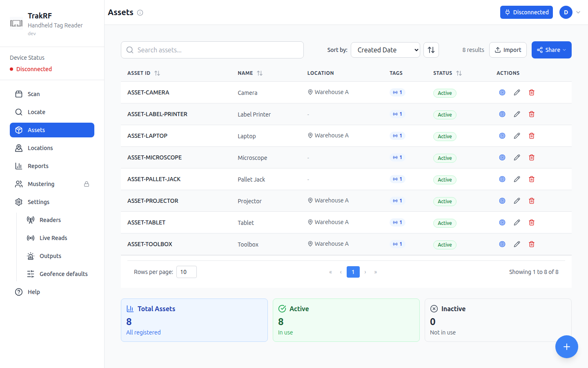
Task: Open Geofence defaults settings
Action: [x=58, y=274]
